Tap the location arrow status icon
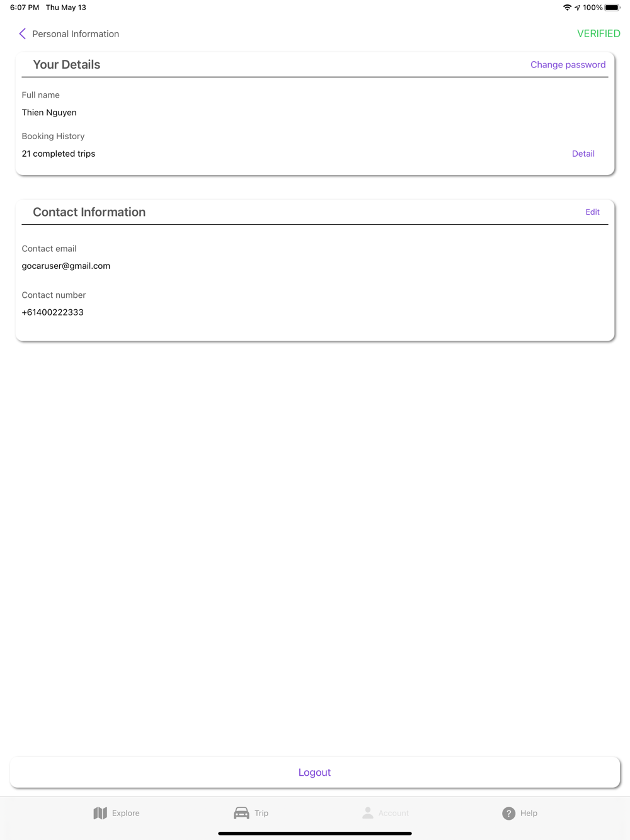The height and width of the screenshot is (840, 630). click(x=577, y=8)
